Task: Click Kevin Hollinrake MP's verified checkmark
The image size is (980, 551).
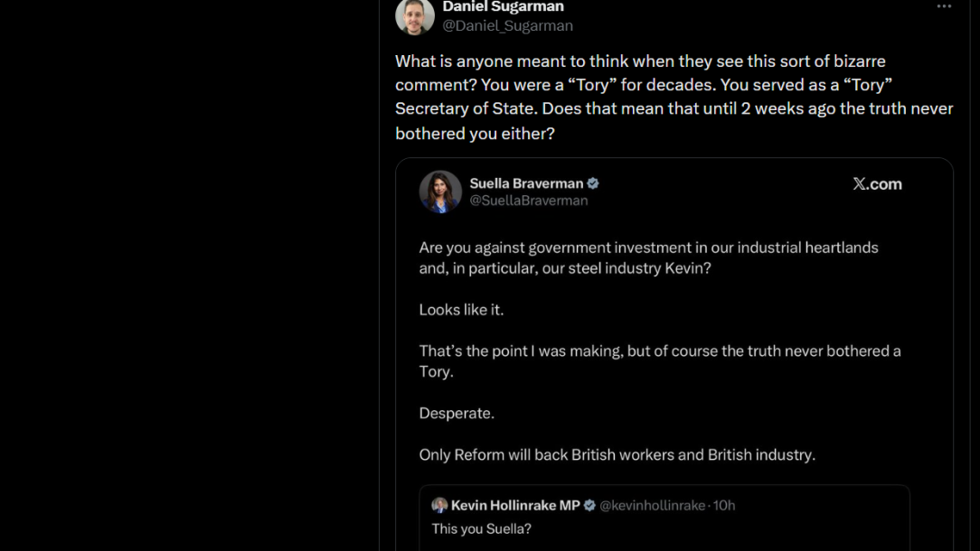Action: 589,506
